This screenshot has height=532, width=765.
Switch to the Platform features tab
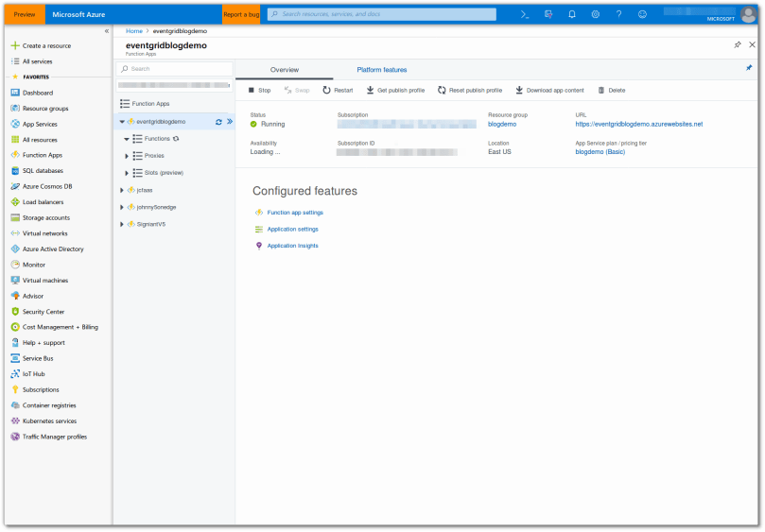[x=381, y=70]
